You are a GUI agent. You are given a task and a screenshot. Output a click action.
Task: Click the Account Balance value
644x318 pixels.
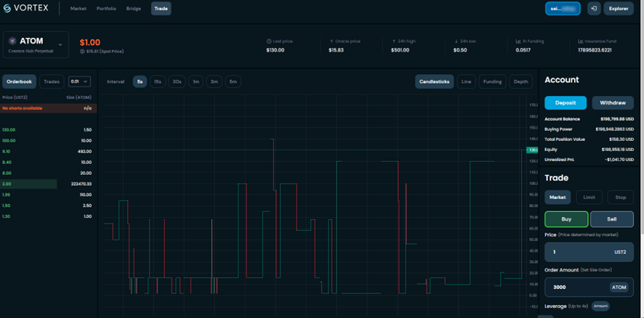click(617, 119)
